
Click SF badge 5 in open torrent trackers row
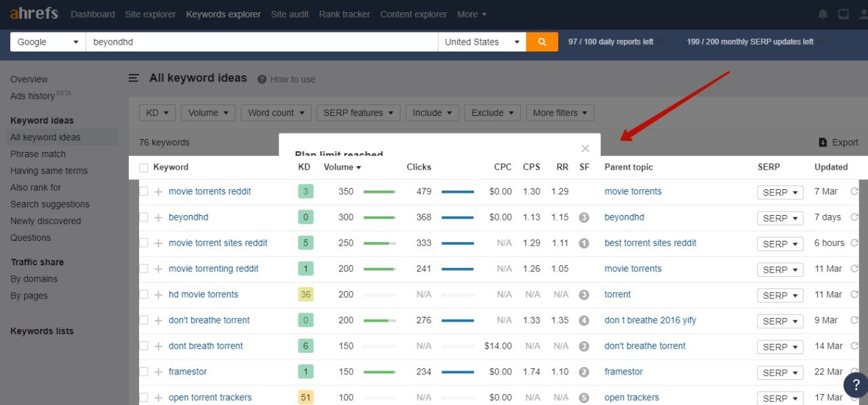click(x=584, y=398)
